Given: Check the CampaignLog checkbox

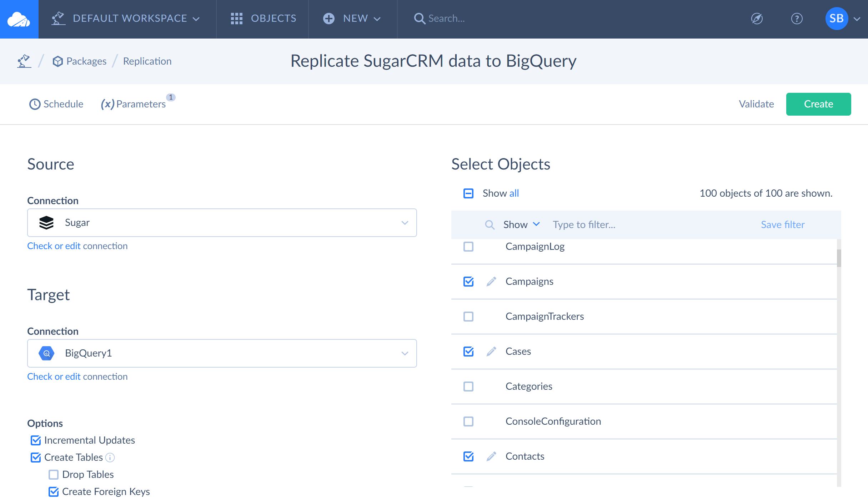Looking at the screenshot, I should point(468,247).
